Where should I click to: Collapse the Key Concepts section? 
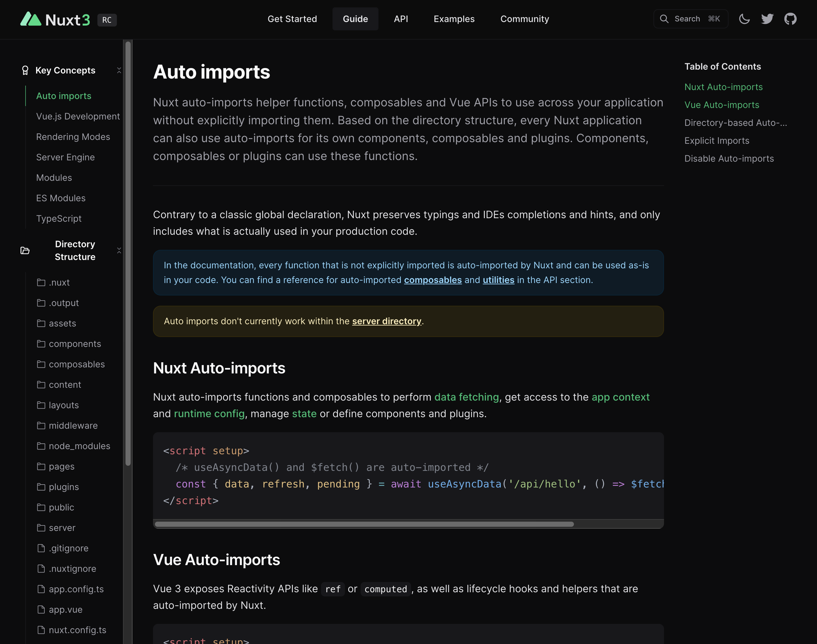coord(119,70)
